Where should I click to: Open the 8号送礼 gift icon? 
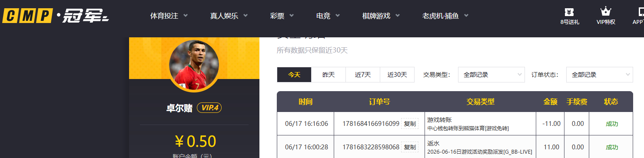tap(570, 16)
